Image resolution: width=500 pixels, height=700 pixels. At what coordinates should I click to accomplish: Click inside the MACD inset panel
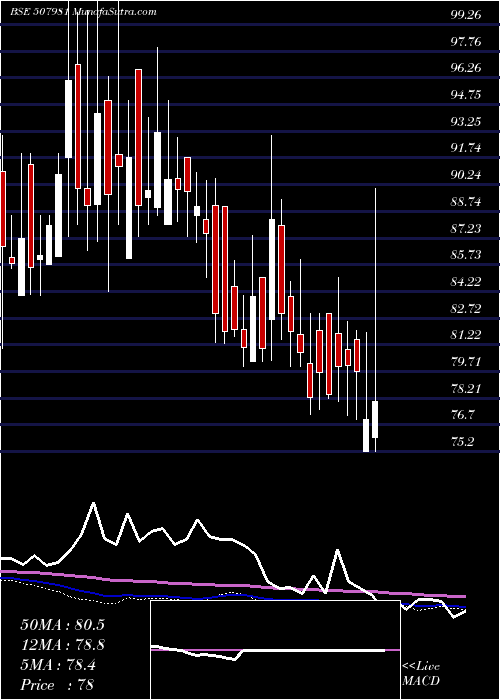(x=275, y=650)
